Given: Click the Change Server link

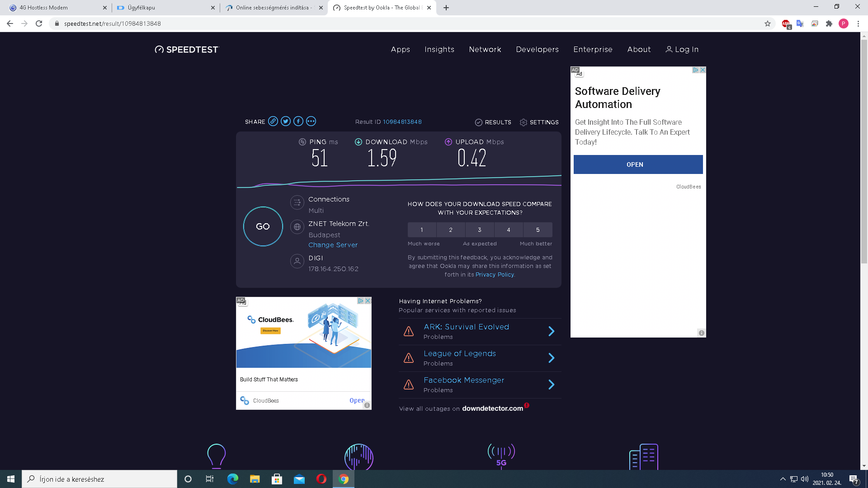Looking at the screenshot, I should (x=333, y=245).
